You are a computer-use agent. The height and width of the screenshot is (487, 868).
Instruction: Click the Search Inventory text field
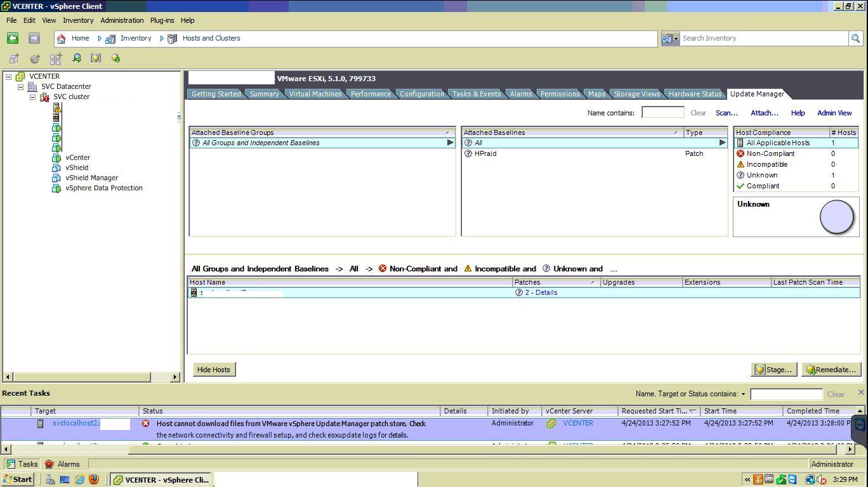pos(764,38)
